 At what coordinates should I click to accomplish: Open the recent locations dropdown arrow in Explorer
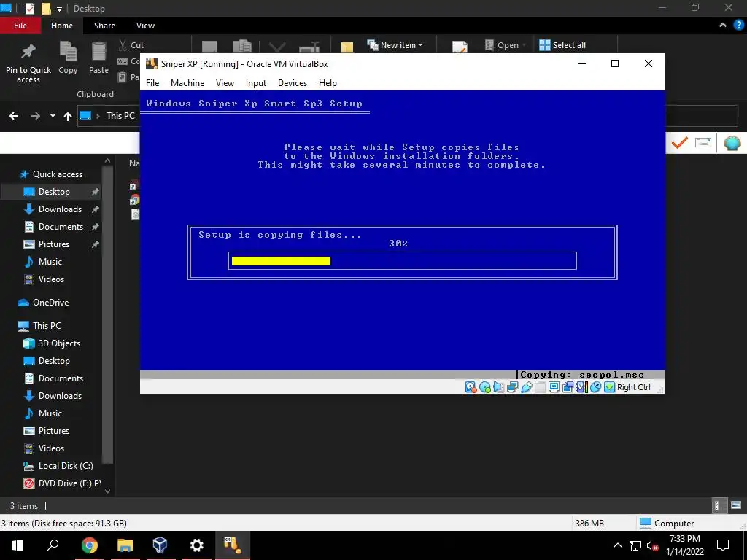pyautogui.click(x=53, y=116)
